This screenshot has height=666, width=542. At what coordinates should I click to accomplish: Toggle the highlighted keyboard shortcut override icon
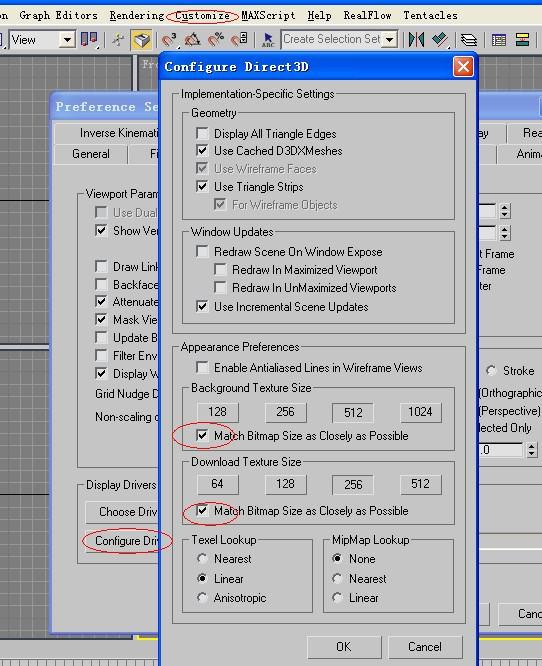[141, 40]
